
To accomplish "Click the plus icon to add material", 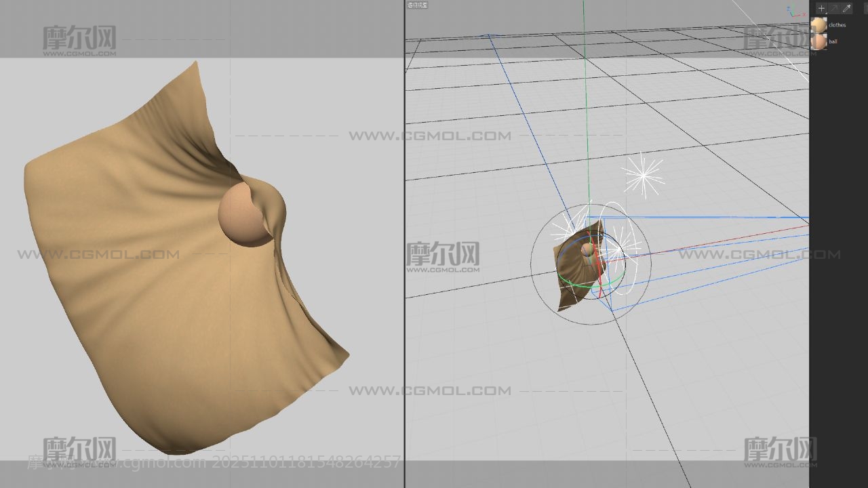I will point(821,8).
